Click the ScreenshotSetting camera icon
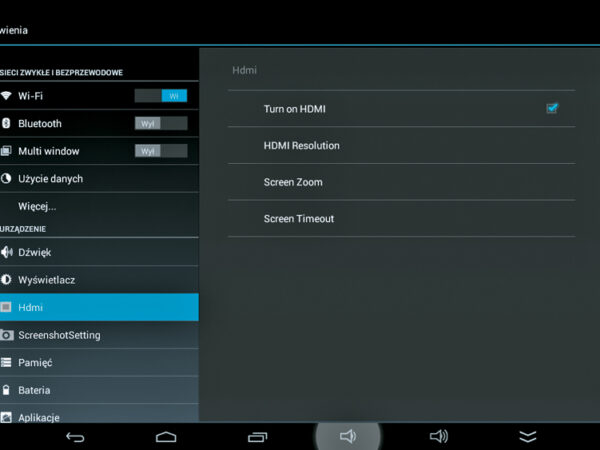This screenshot has width=600, height=450. coord(6,335)
